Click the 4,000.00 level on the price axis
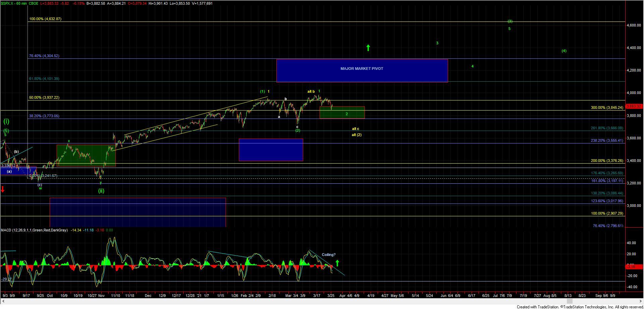This screenshot has width=644, height=309. tap(634, 93)
